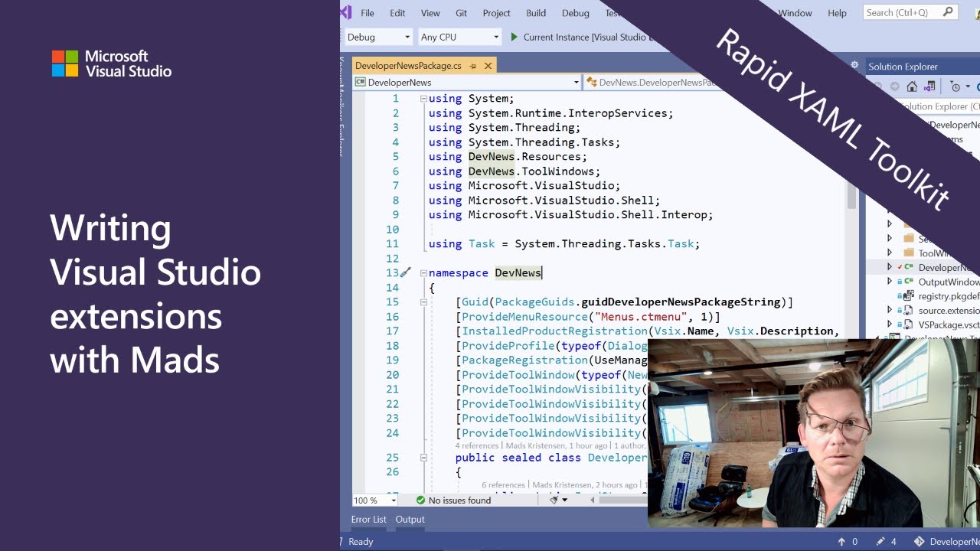Collapse the using directives block at line 1

pos(423,99)
